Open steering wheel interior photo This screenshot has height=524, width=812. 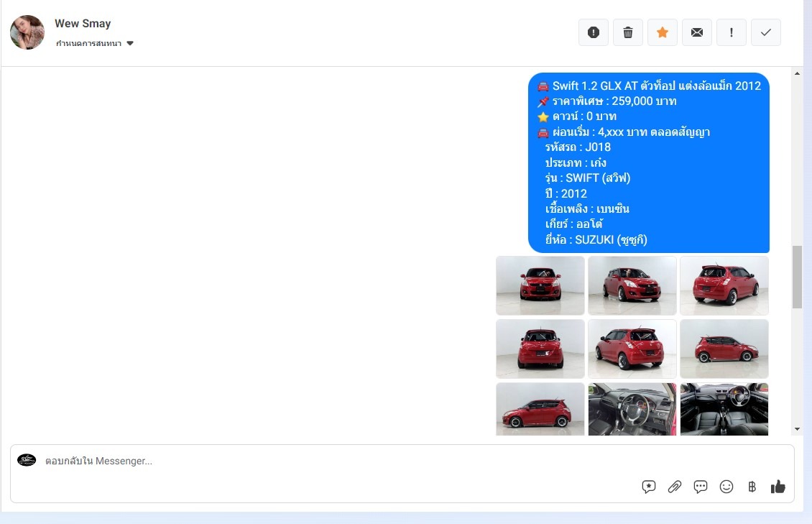pos(632,409)
